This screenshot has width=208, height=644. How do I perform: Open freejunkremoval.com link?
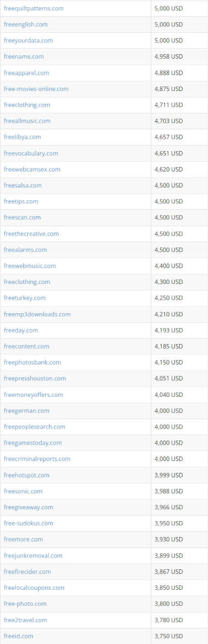tap(33, 555)
